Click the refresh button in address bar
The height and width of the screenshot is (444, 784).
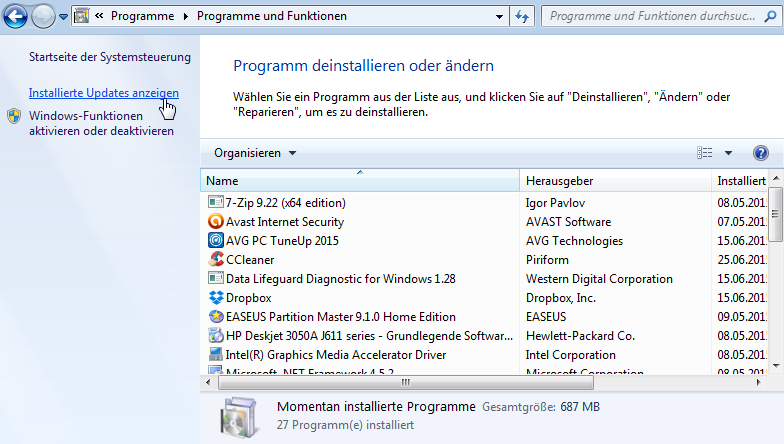(x=522, y=16)
